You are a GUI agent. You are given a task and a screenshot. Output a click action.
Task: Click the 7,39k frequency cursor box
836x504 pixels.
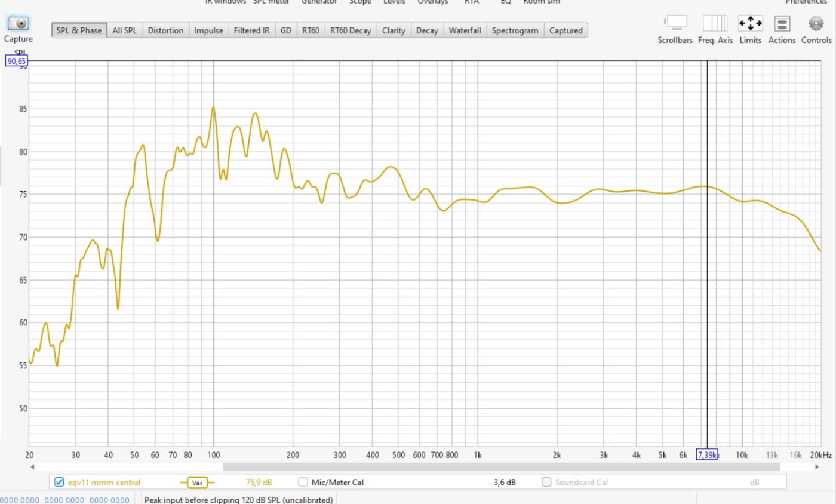[706, 456]
